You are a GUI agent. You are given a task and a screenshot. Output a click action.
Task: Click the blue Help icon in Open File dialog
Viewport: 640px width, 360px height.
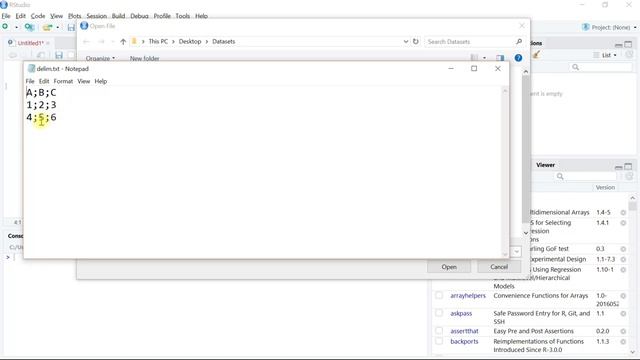pyautogui.click(x=518, y=58)
